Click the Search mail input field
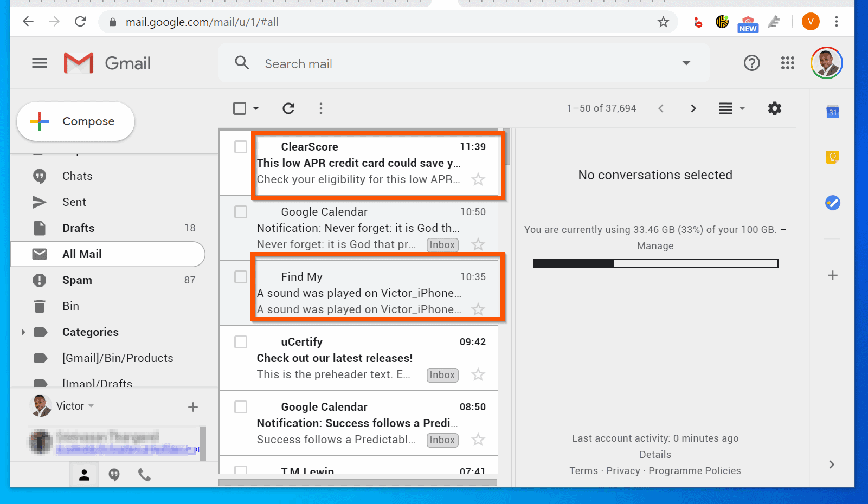The width and height of the screenshot is (868, 504). pyautogui.click(x=464, y=63)
